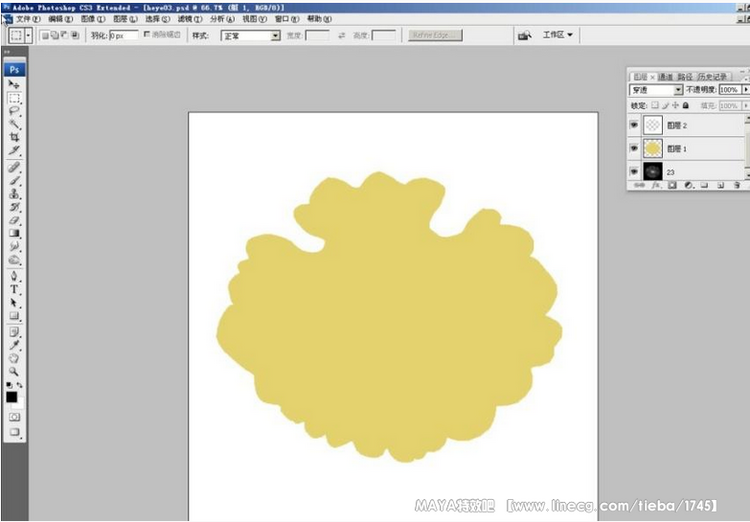
Task: Select the Move tool
Action: click(14, 85)
